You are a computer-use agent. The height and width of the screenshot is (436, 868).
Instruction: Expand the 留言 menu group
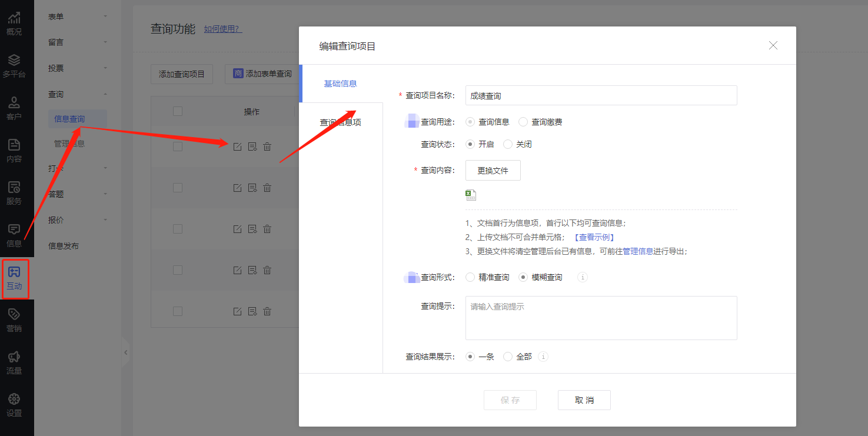(x=78, y=42)
